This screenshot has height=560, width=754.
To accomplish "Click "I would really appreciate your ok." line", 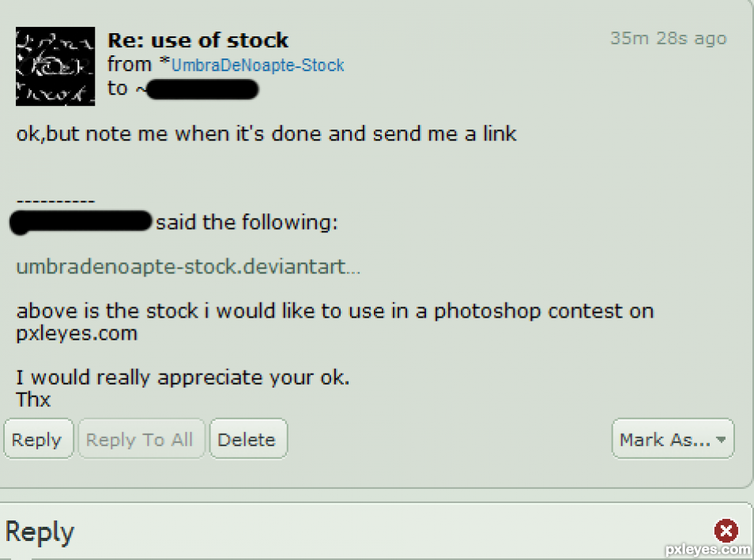I will [x=183, y=378].
